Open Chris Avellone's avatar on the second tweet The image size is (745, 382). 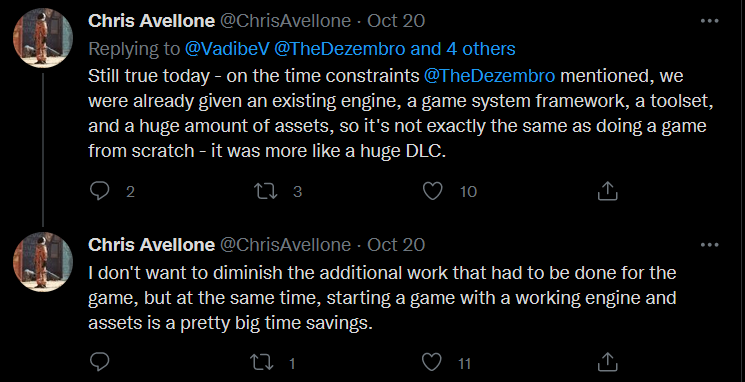click(43, 262)
